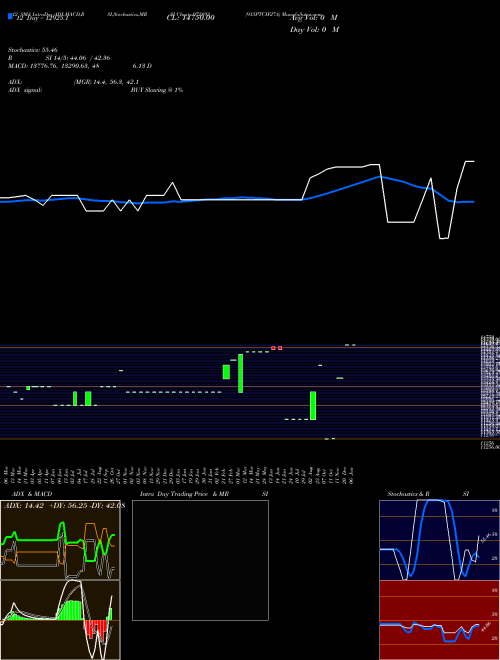Click the Avg Vol: 0 M label
The image size is (500, 660).
click(314, 18)
